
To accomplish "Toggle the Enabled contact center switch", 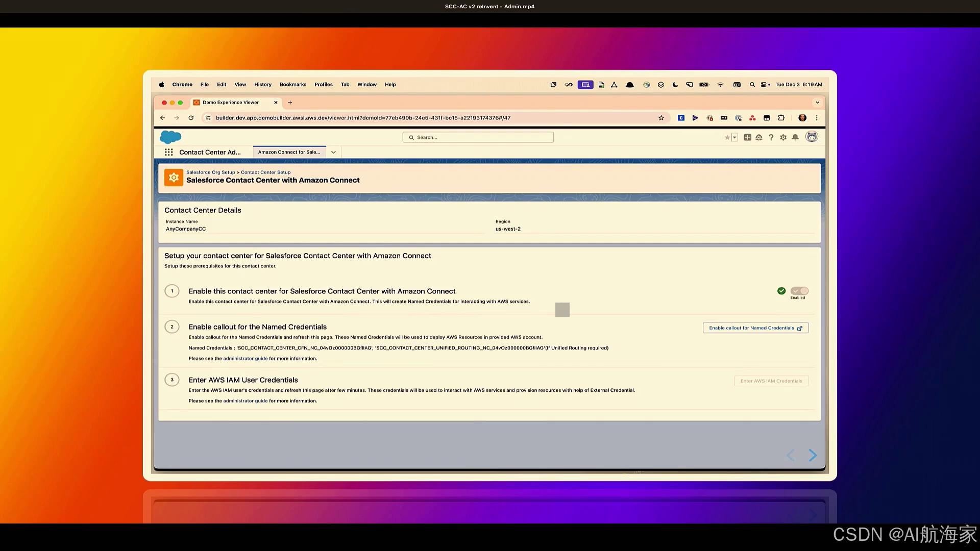I will [x=799, y=291].
